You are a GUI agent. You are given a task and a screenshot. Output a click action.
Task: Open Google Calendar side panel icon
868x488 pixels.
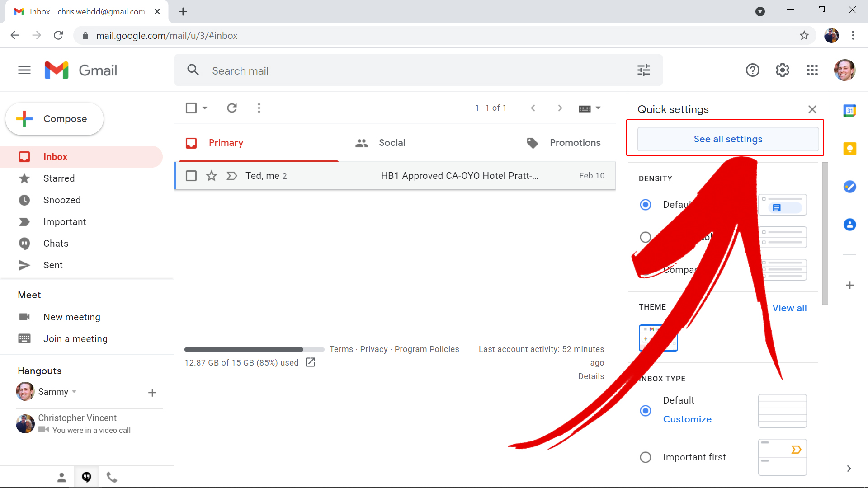849,111
